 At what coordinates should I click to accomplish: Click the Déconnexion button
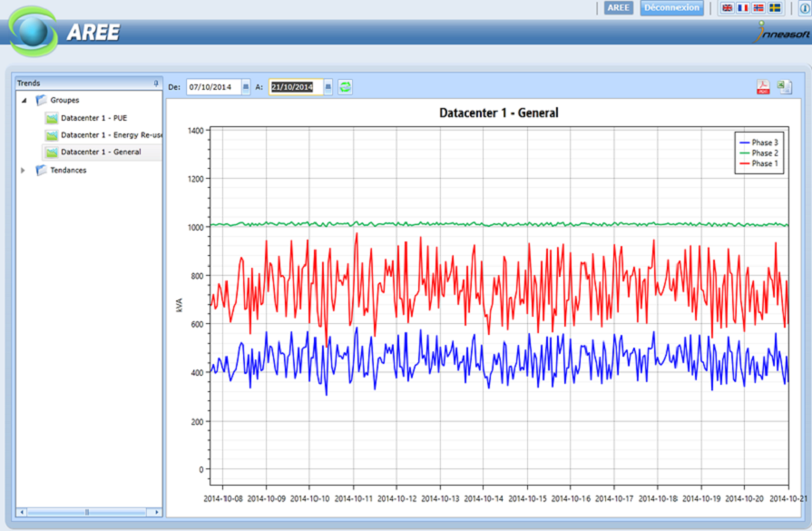[671, 8]
